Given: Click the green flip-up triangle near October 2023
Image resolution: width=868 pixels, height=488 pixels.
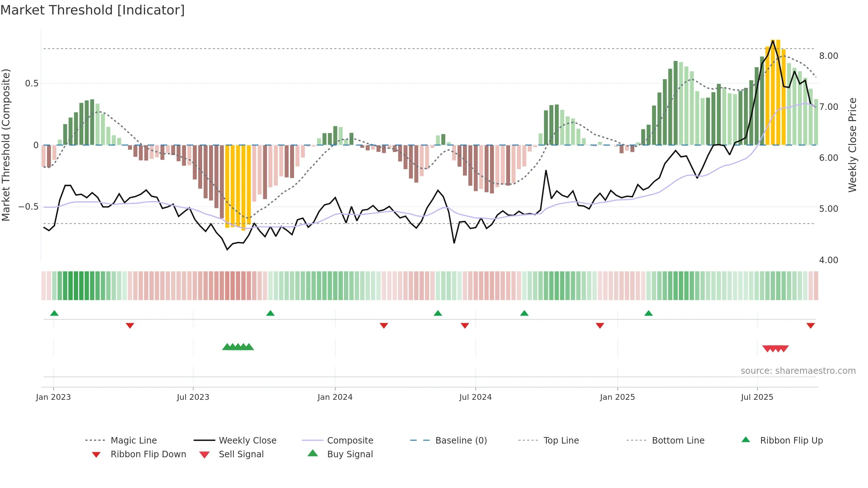Looking at the screenshot, I should coord(270,313).
